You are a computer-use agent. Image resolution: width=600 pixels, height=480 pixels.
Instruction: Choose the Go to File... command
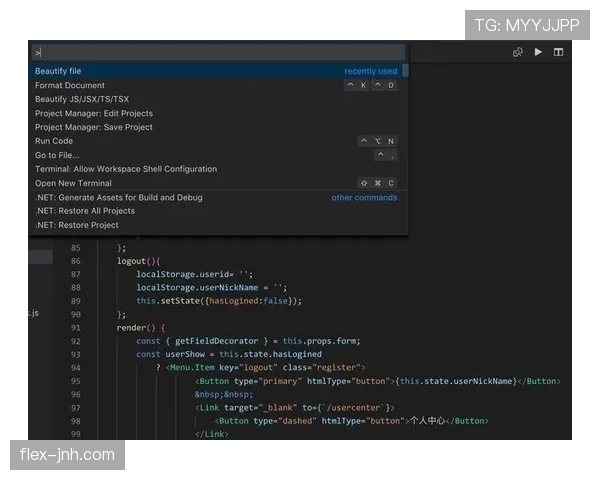pos(57,155)
